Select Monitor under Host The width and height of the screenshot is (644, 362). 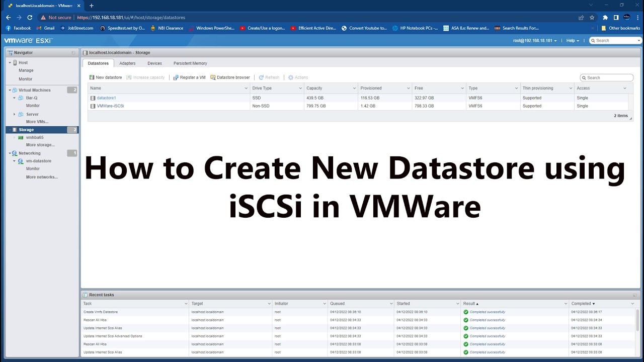click(x=26, y=79)
